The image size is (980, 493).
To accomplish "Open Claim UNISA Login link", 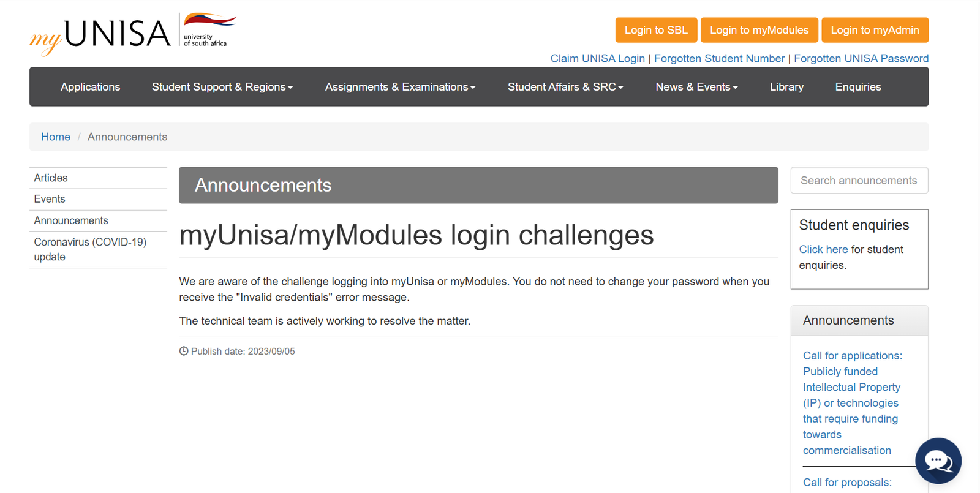I will point(597,58).
